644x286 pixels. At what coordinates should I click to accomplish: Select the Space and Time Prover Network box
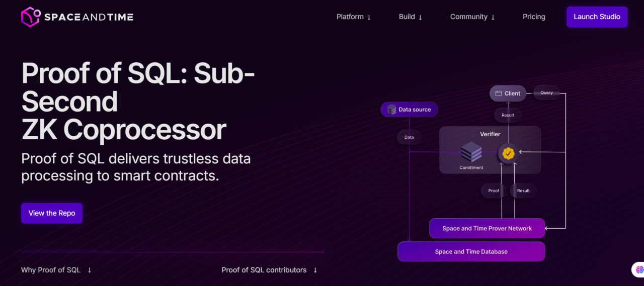point(487,228)
